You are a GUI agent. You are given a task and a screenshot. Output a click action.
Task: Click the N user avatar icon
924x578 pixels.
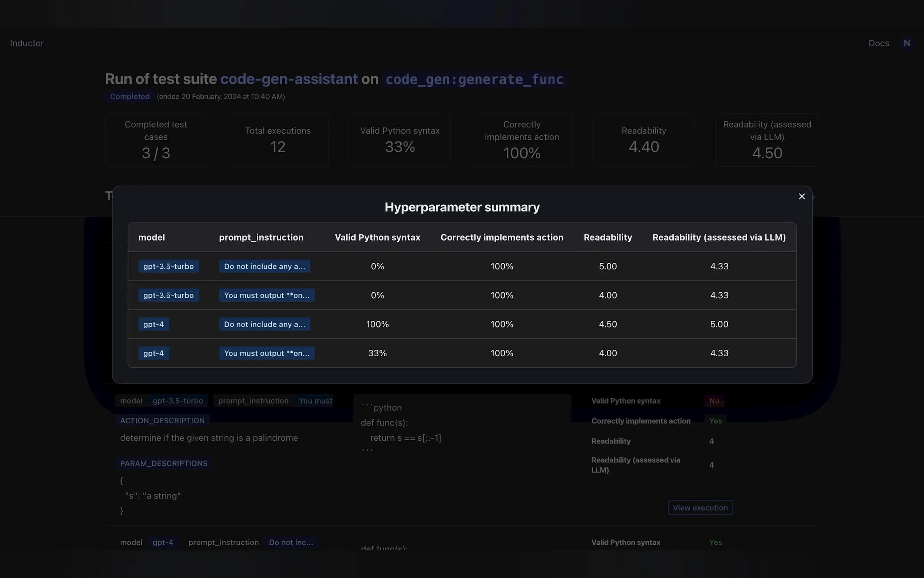[x=907, y=43]
